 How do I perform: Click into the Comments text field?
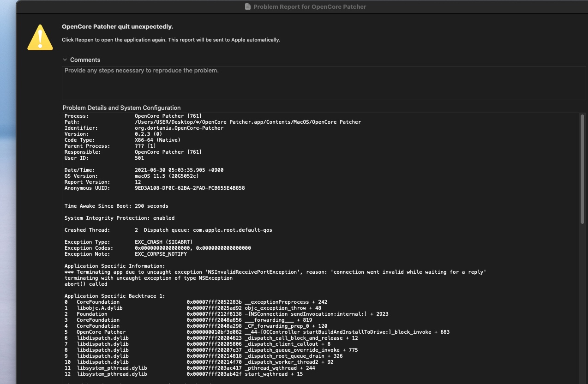[x=324, y=83]
